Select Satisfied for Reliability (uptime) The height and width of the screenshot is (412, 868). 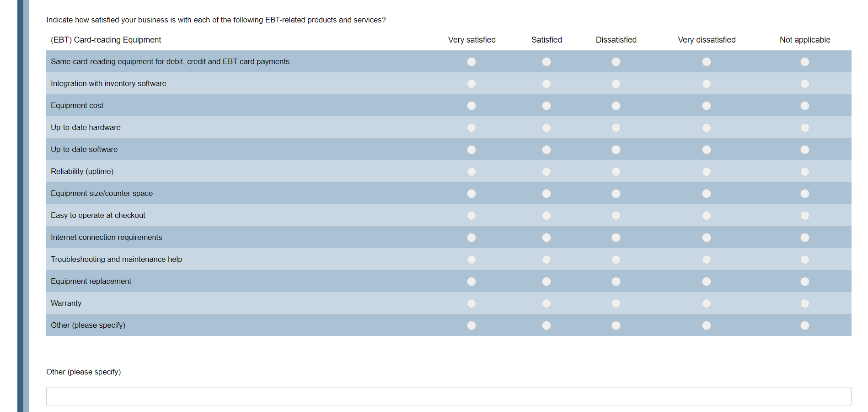click(x=547, y=172)
